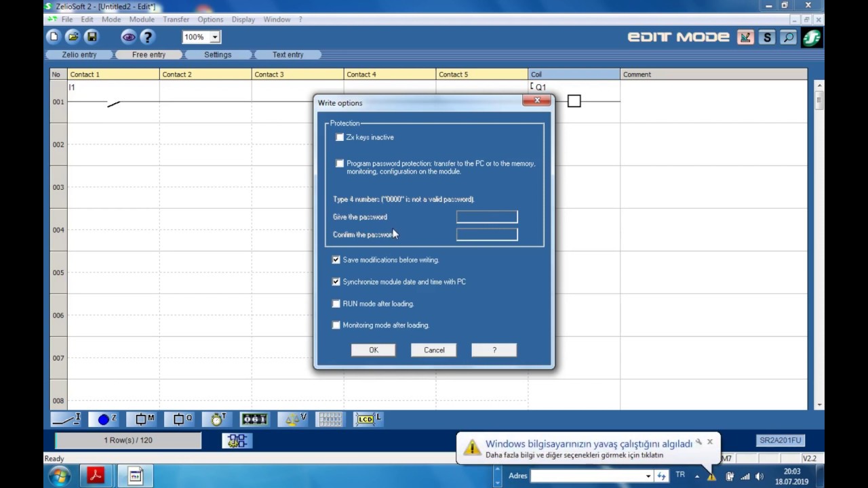Click the green Schneider logo icon
This screenshot has width=868, height=488.
(811, 37)
